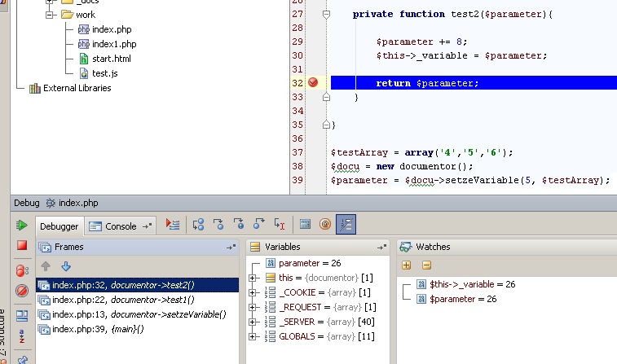Click the Run to Cursor icon

280,225
